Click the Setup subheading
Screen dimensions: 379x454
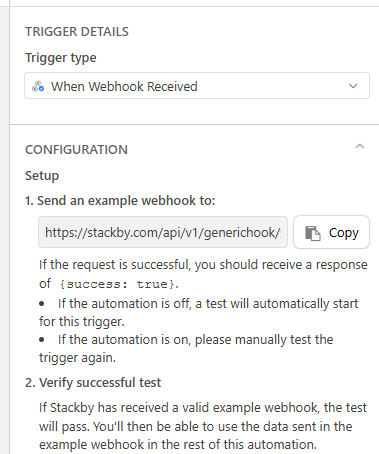(x=42, y=176)
